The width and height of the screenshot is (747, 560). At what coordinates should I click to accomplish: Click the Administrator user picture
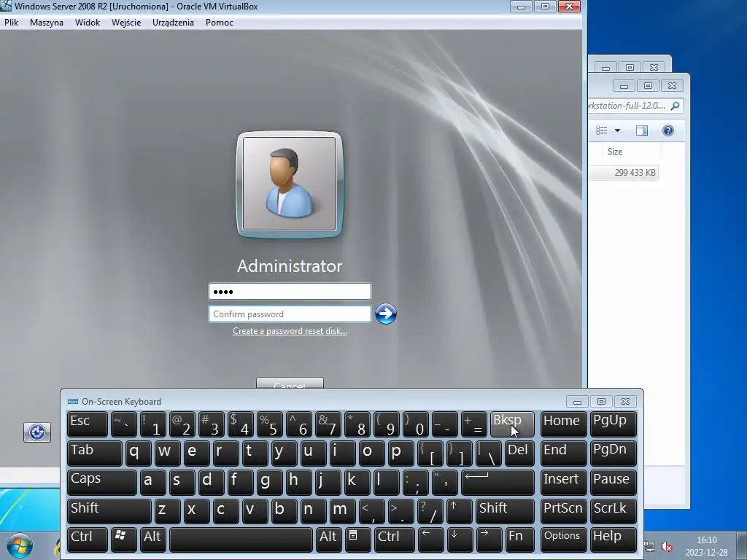click(x=290, y=184)
